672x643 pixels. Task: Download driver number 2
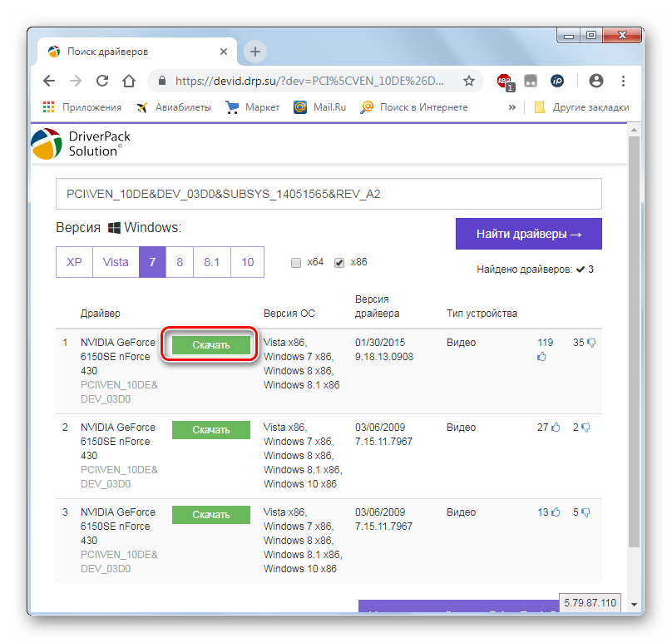pyautogui.click(x=211, y=430)
